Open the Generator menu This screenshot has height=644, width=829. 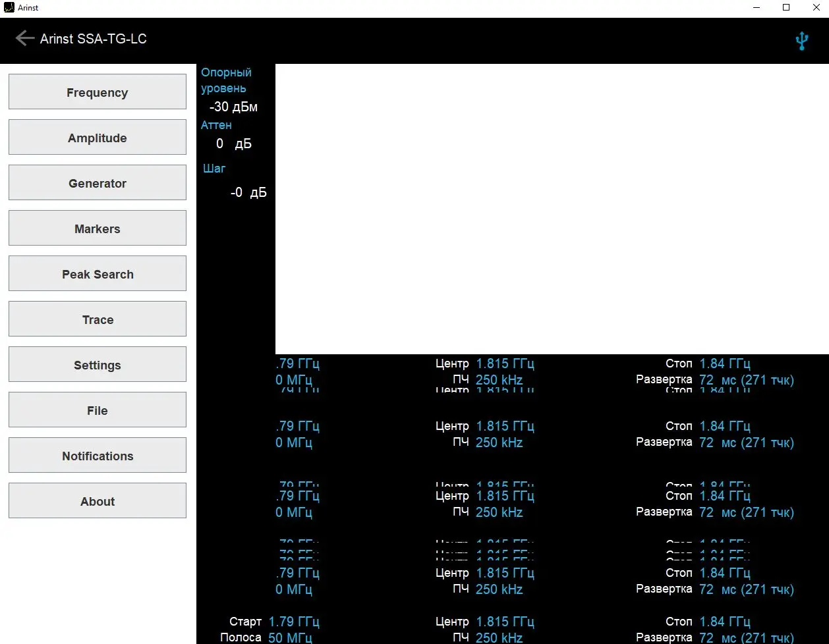coord(98,182)
